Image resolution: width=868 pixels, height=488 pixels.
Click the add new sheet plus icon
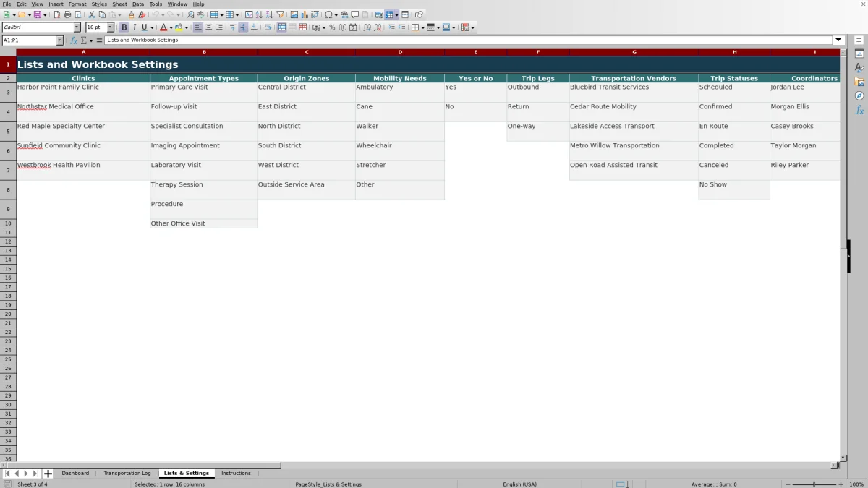48,474
